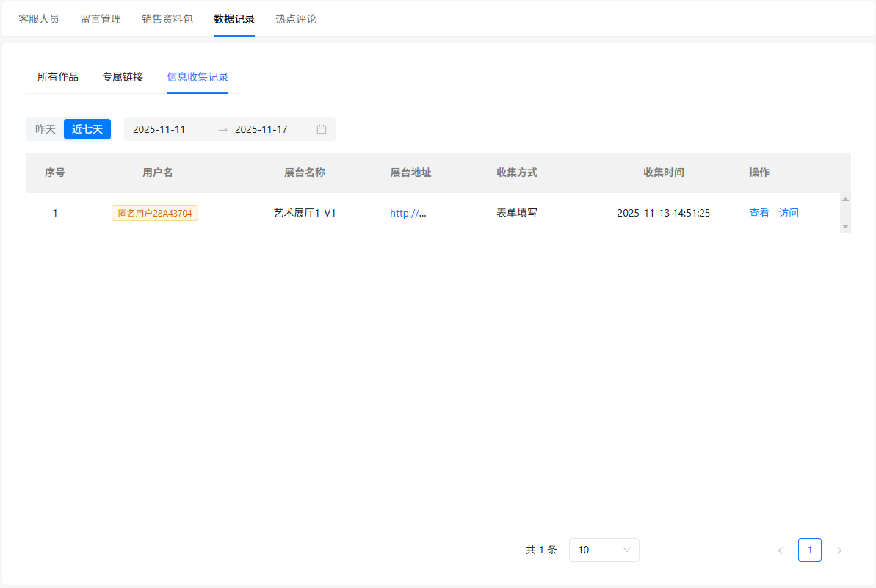Screen dimensions: 876x588
Task: Click 访问 link in the 操作 column
Action: pos(789,213)
